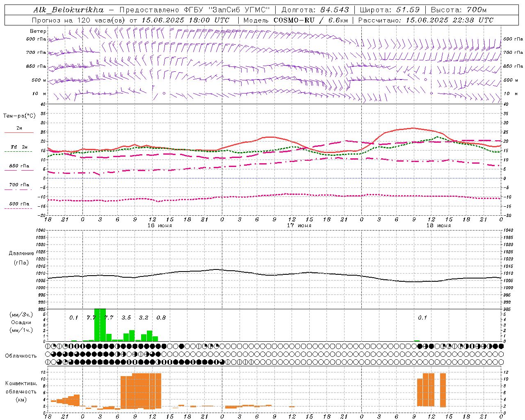Image resolution: width=525 pixels, height=420 pixels.
Task: Click the 2м temperature legend label
Action: point(19,128)
